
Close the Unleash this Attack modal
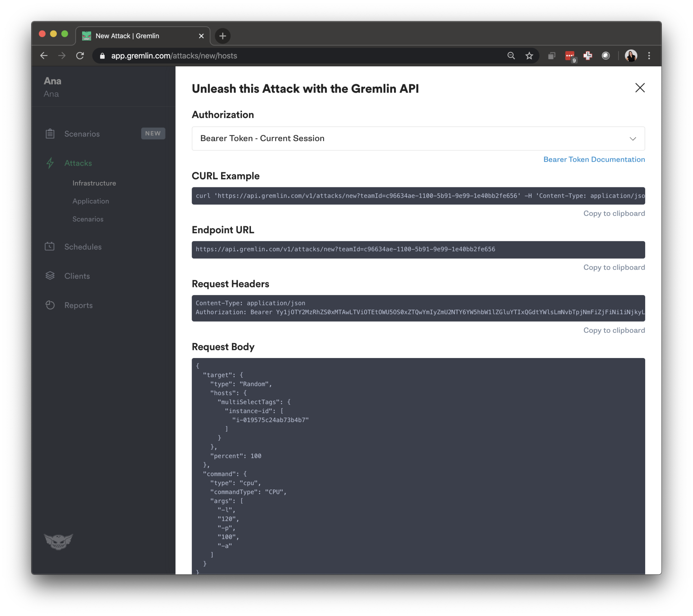point(640,88)
